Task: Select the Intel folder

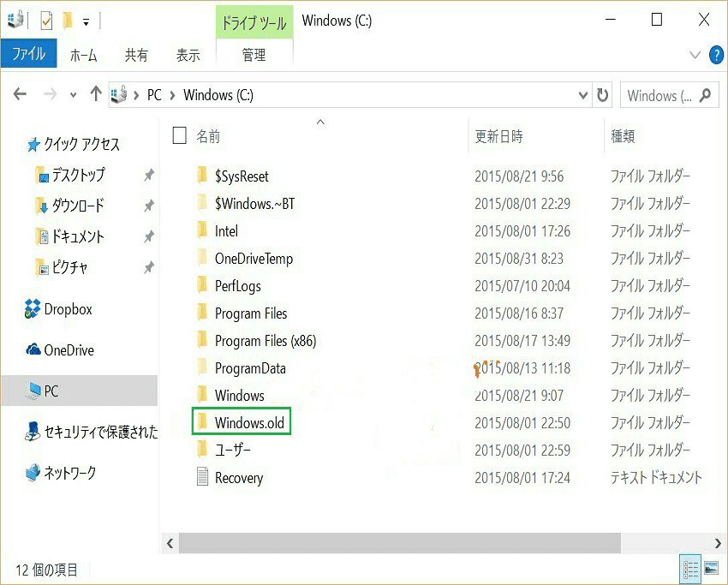Action: tap(218, 230)
